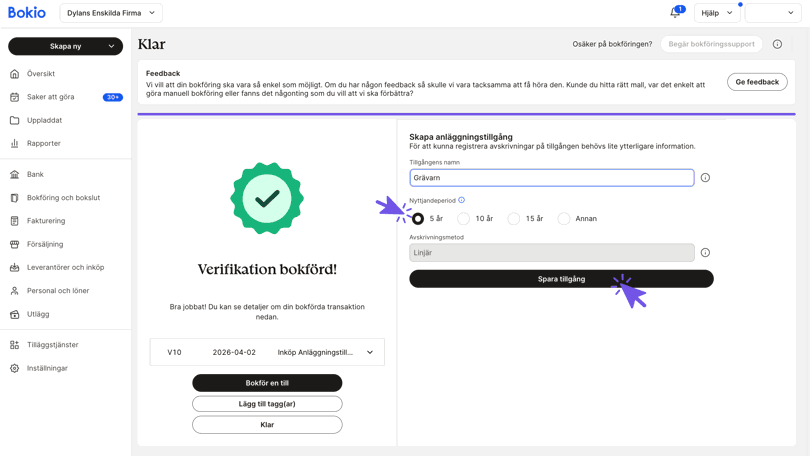Click info icon next to Tillgångens namn field
The height and width of the screenshot is (456, 810).
705,178
